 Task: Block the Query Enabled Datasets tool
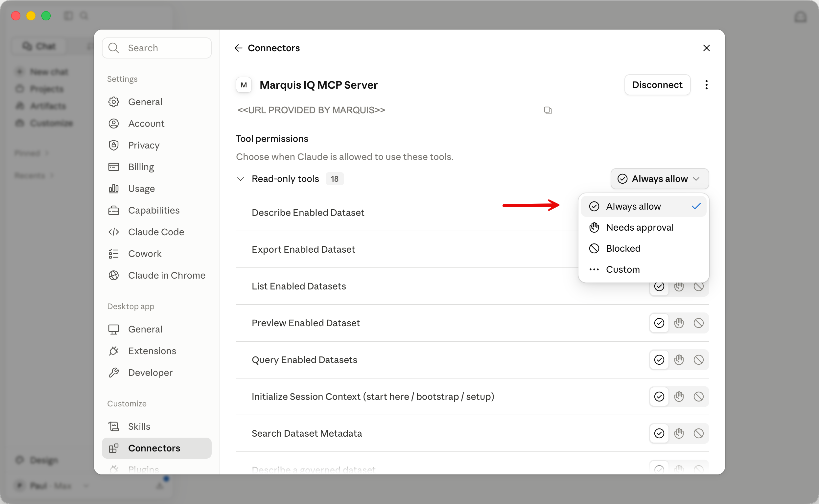[699, 360]
